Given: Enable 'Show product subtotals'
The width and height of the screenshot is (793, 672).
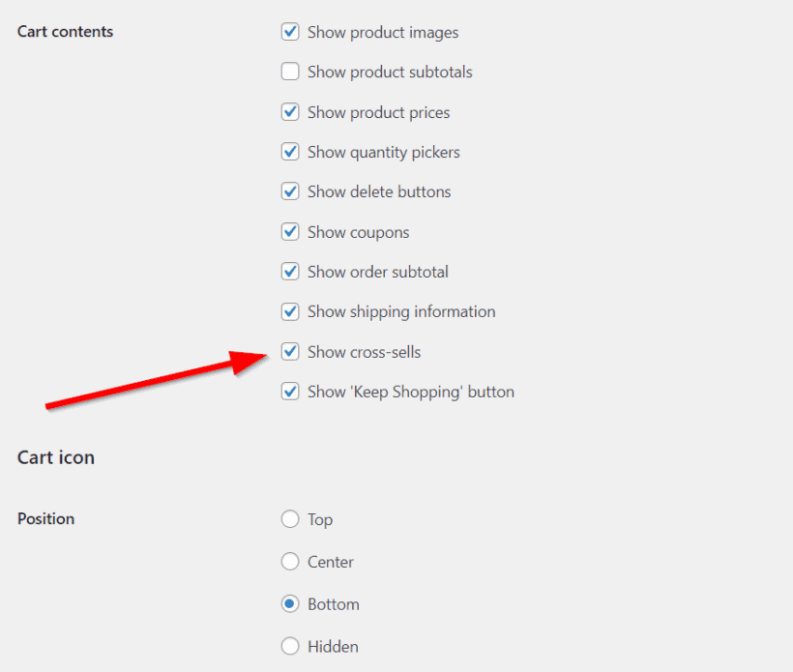Looking at the screenshot, I should [x=290, y=72].
